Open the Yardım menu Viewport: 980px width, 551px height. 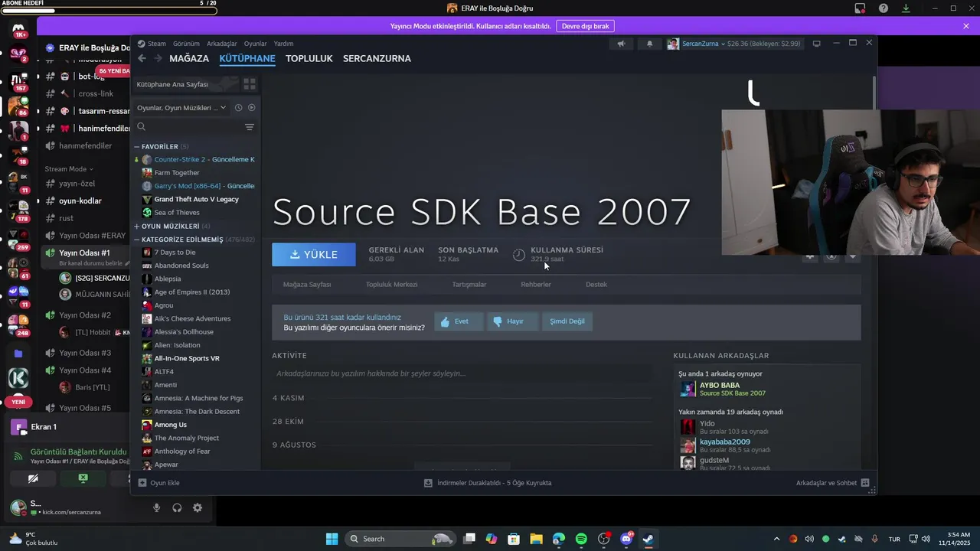pyautogui.click(x=283, y=44)
